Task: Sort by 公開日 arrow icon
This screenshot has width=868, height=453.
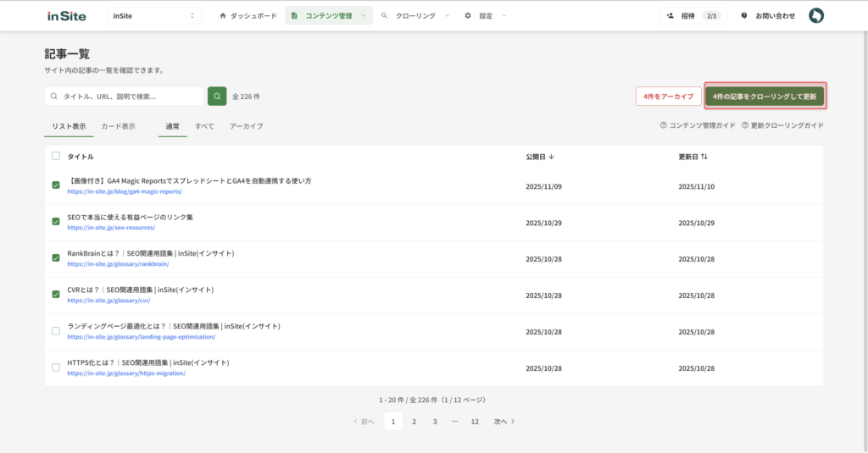Action: [552, 157]
